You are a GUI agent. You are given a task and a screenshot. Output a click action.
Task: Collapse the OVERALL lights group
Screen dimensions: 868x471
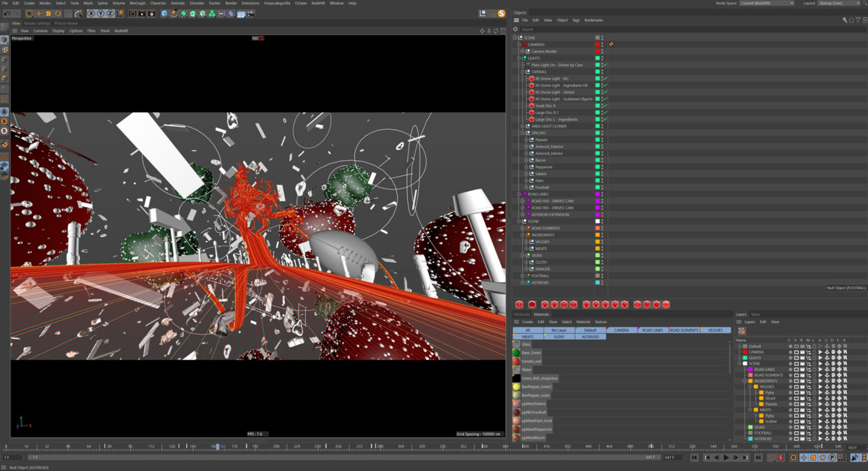click(x=523, y=72)
